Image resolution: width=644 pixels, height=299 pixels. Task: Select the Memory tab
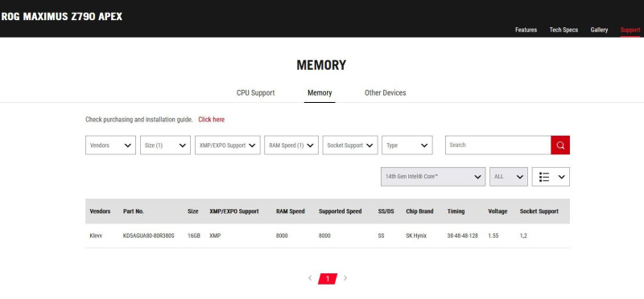[x=320, y=92]
